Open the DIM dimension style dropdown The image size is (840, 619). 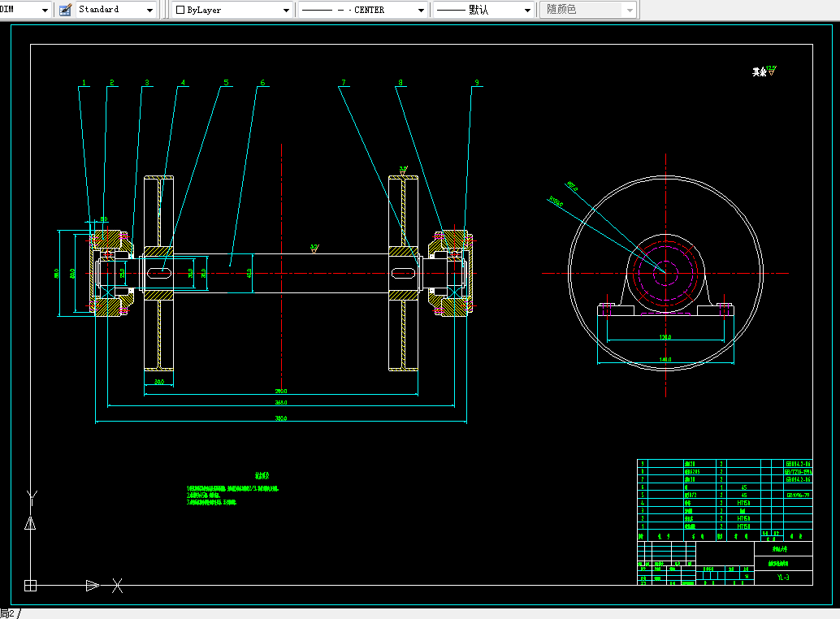pyautogui.click(x=43, y=10)
